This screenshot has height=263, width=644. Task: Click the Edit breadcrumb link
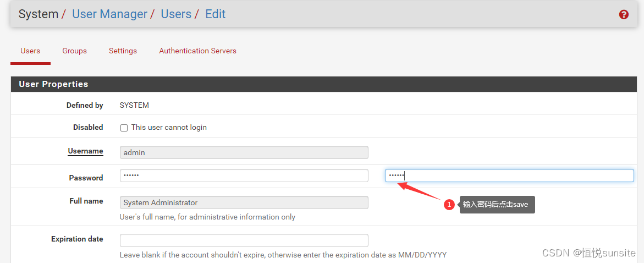215,14
